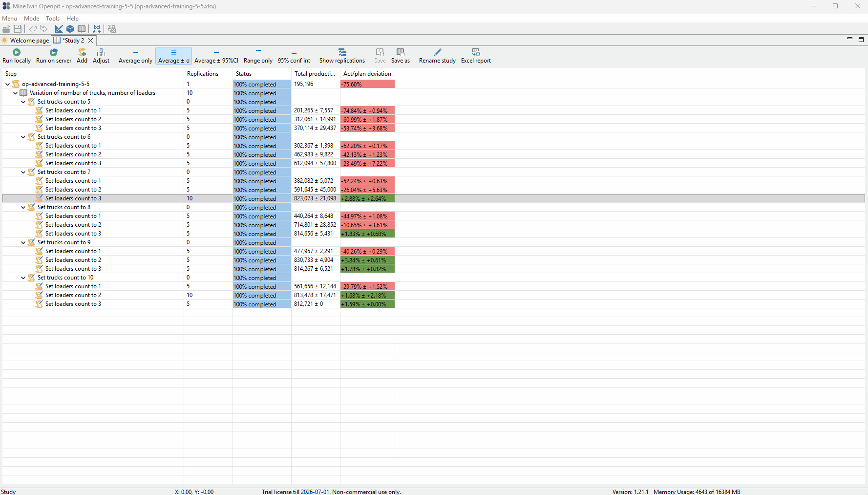Click the maximize panel icon at right of tab bar
The height and width of the screenshot is (495, 868).
(x=861, y=39)
